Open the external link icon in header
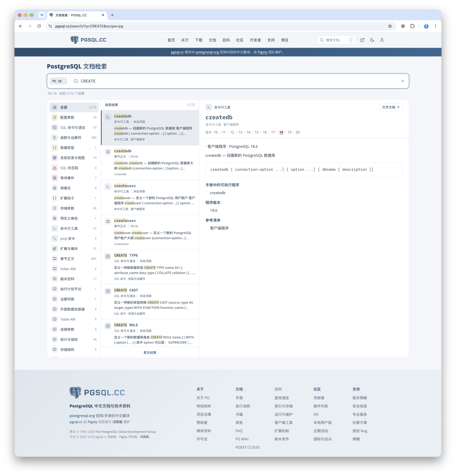 click(x=362, y=40)
